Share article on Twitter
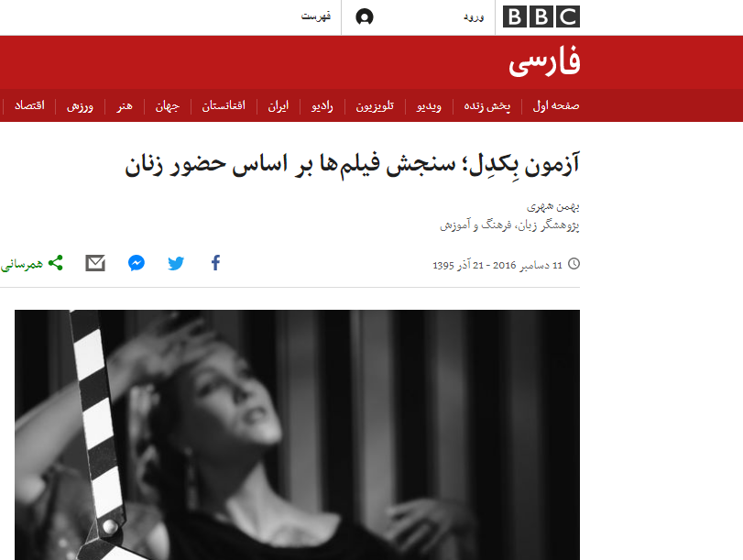Screen dimensions: 743x560 click(x=176, y=263)
